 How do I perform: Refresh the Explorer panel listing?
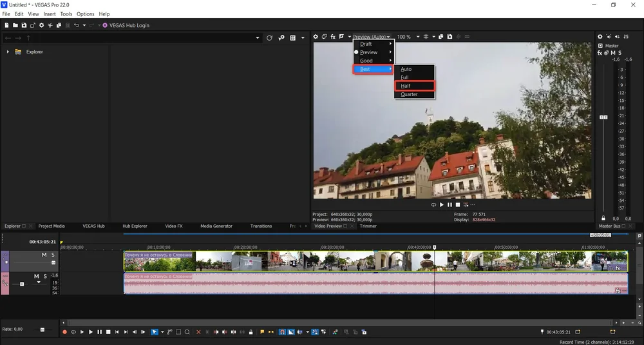270,38
